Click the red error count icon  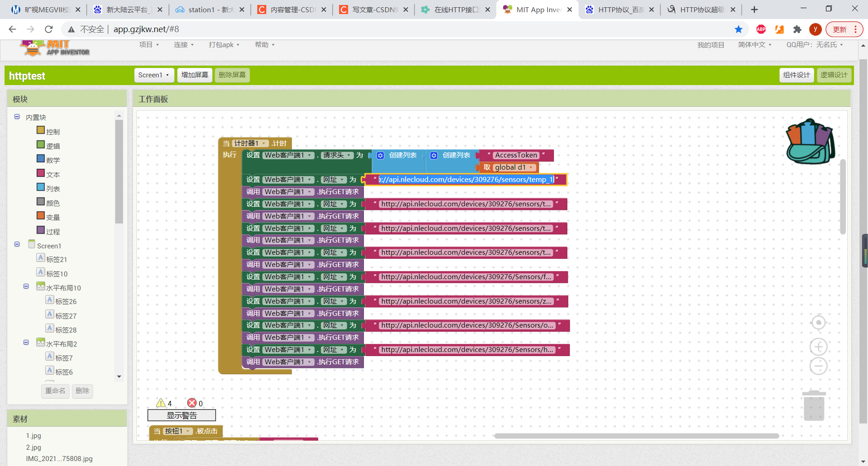click(192, 403)
